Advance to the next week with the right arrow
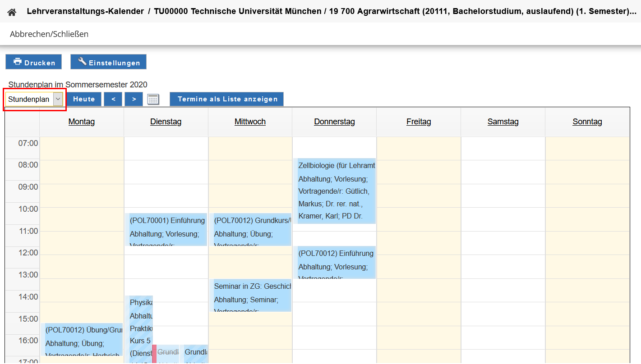Viewport: 641px width, 364px height. pyautogui.click(x=134, y=100)
